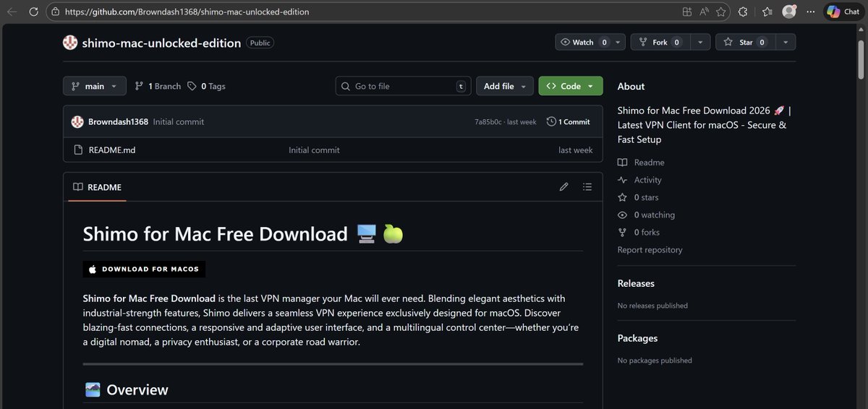Expand the Watch notifications dropdown arrow

pos(618,43)
